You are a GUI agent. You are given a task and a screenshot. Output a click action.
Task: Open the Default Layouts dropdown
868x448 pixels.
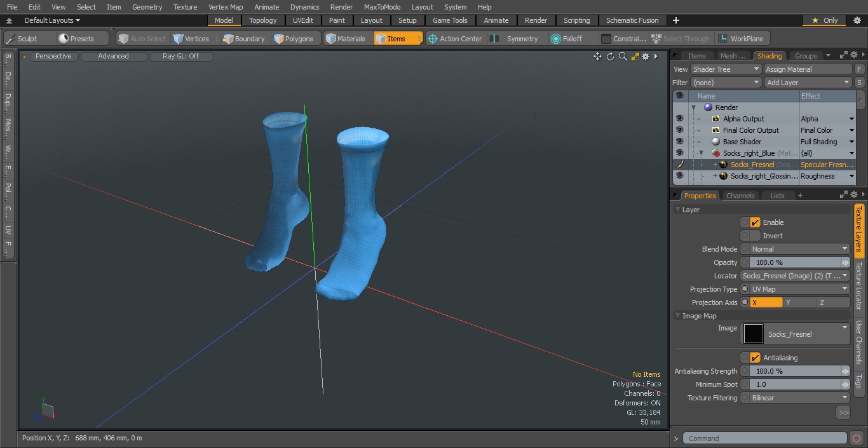52,20
